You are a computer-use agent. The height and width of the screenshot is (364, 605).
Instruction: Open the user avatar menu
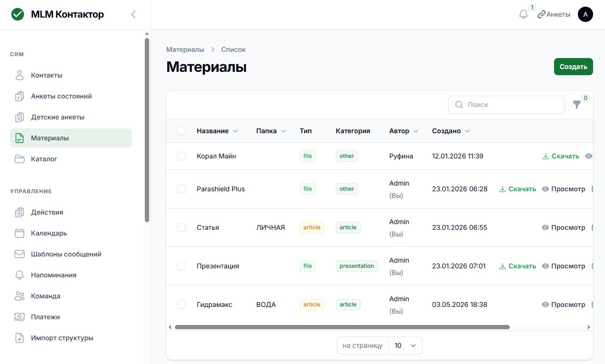pyautogui.click(x=585, y=15)
